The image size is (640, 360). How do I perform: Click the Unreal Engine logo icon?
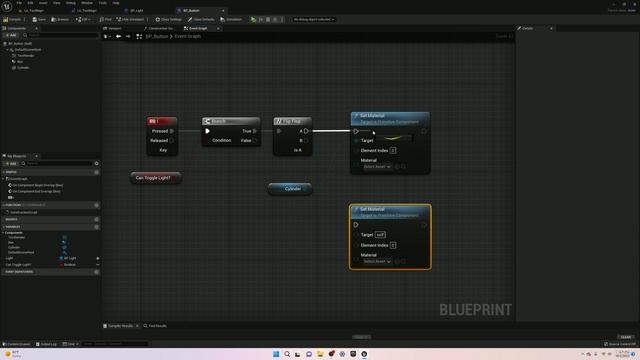click(x=7, y=6)
